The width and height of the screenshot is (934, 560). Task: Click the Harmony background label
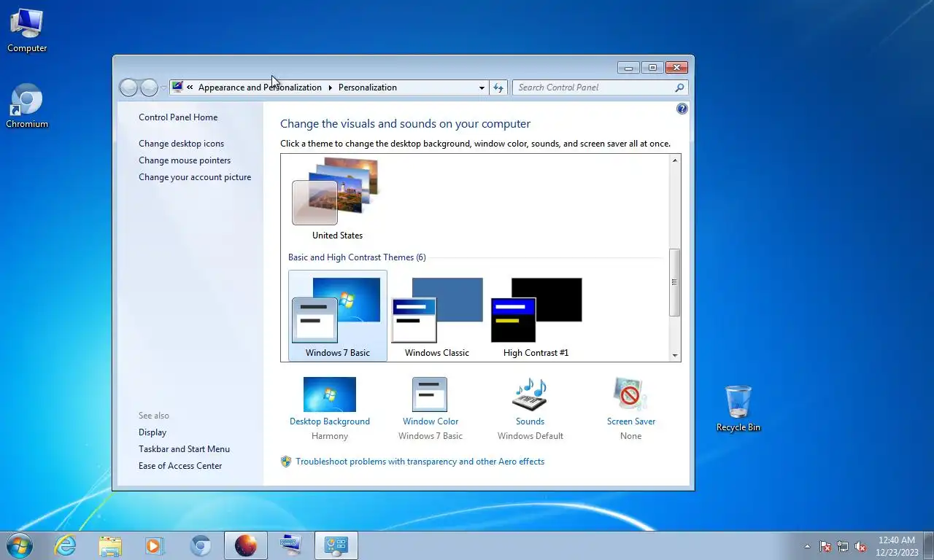330,436
